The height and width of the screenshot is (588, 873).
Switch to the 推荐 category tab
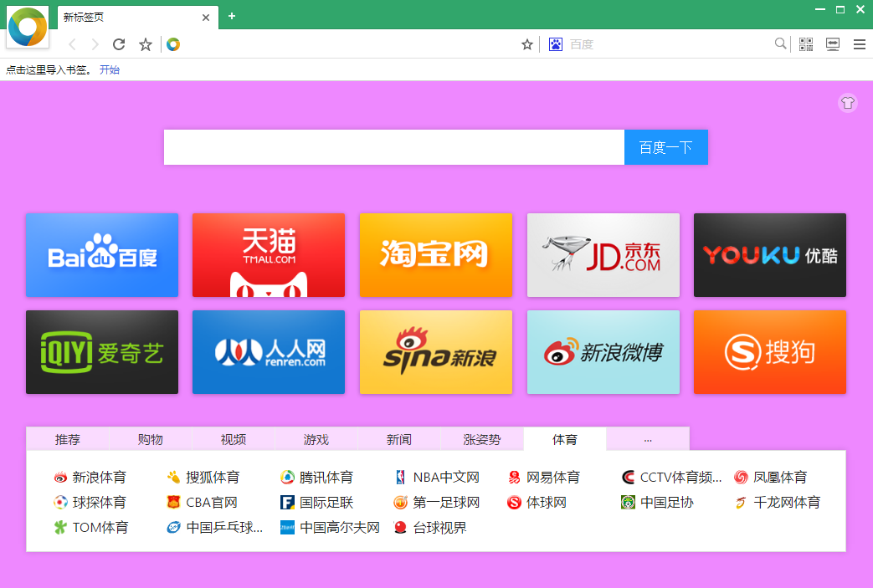tap(67, 439)
